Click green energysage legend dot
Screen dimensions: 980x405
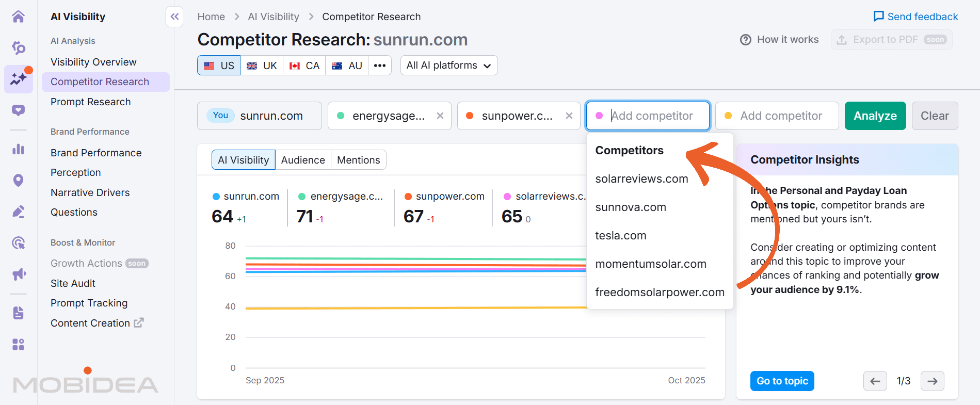pyautogui.click(x=302, y=197)
